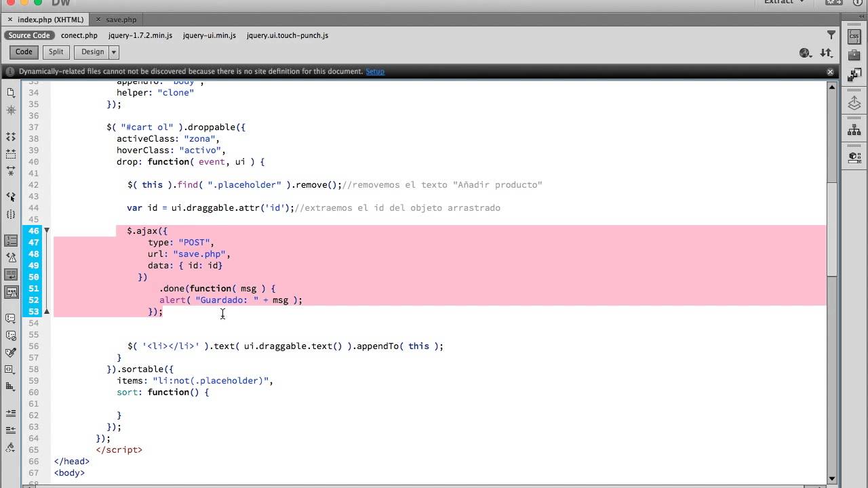Image resolution: width=868 pixels, height=488 pixels.
Task: Open Recent Snippets icon
Action: (11, 369)
